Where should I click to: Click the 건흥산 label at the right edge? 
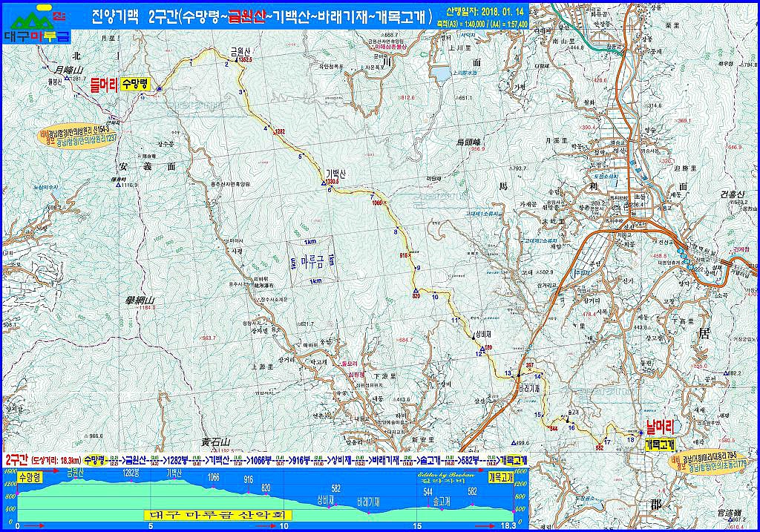tap(731, 194)
